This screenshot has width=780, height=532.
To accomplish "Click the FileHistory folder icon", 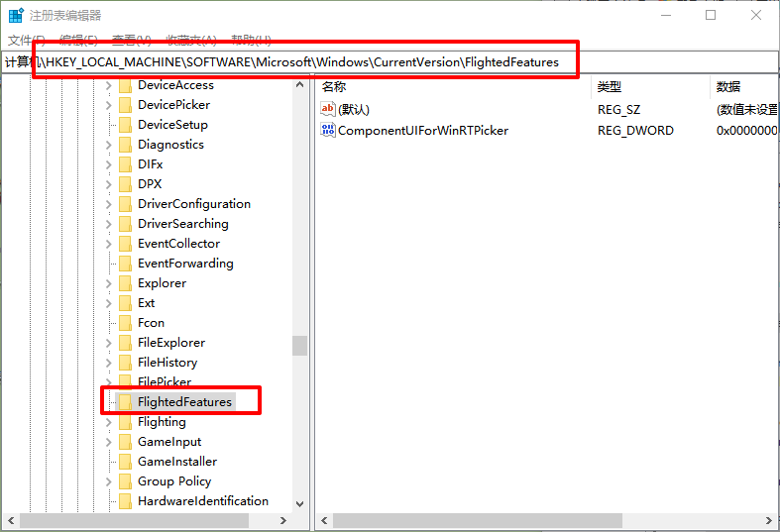I will click(x=125, y=363).
